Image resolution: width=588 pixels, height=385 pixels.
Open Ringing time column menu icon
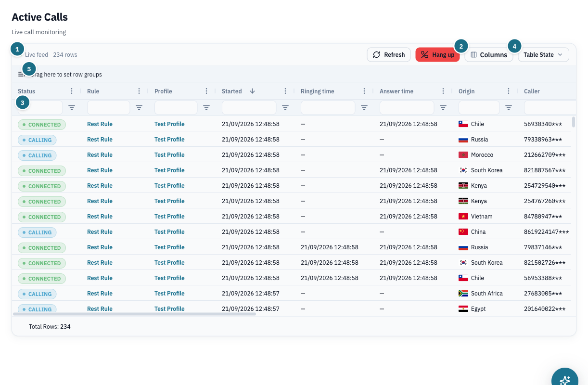(x=364, y=91)
